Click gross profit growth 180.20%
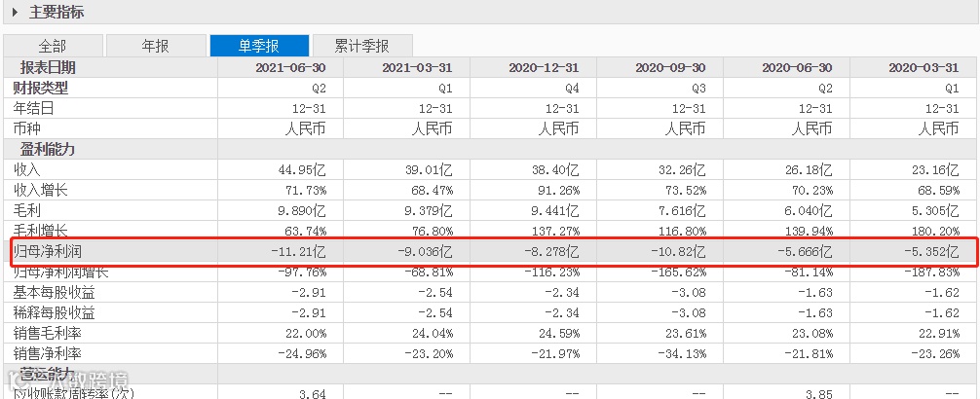This screenshot has height=399, width=980. point(935,231)
